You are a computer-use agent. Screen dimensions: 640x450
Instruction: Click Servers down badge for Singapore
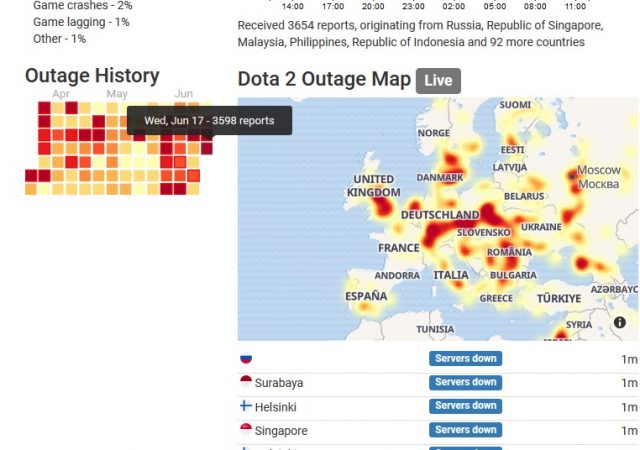(465, 430)
